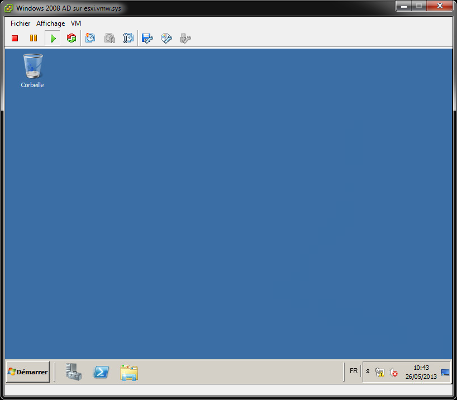Click the floppy drive connect icon

(147, 38)
